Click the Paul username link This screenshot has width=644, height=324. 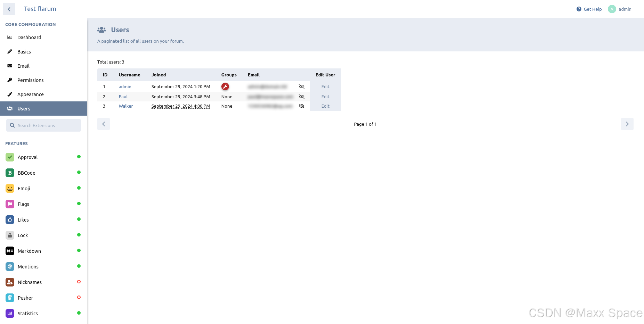123,97
